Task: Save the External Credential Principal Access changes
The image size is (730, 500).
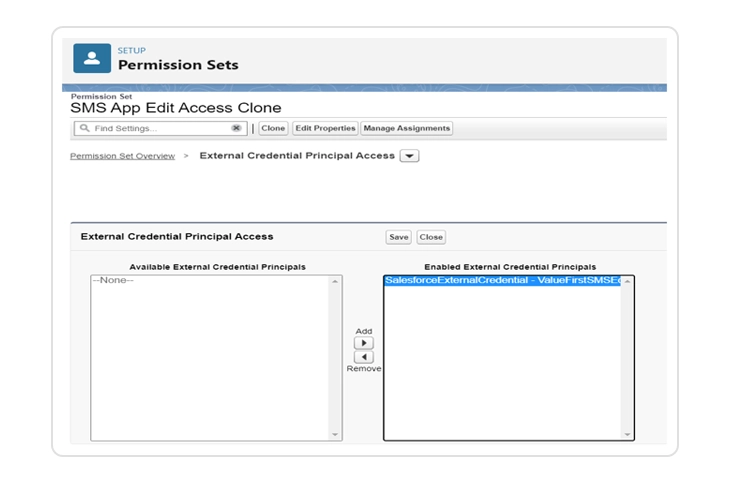Action: click(x=398, y=237)
